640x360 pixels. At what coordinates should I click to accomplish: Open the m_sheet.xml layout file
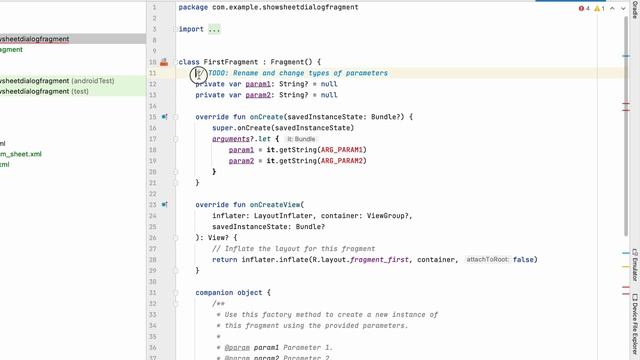point(21,154)
